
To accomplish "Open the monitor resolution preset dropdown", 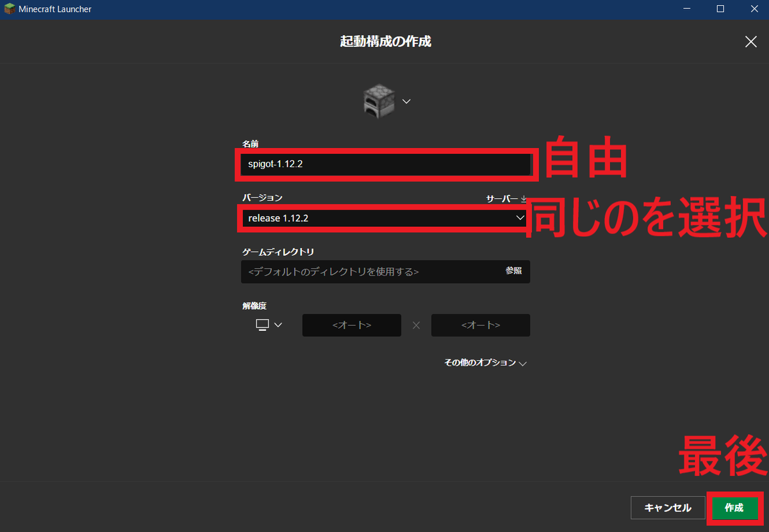I will [269, 325].
